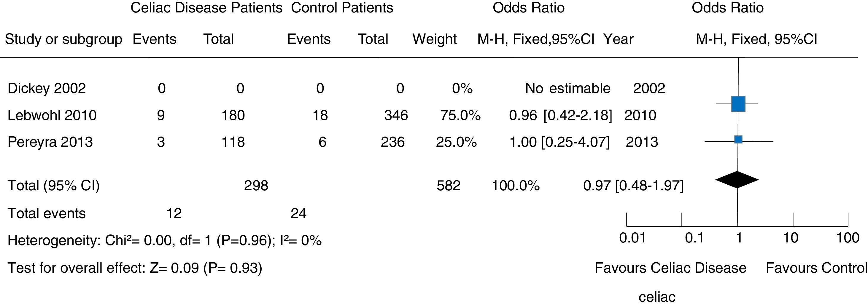The image size is (868, 305).
Task: Click the small blue Pereyra 2013 square marker
Action: pyautogui.click(x=738, y=139)
